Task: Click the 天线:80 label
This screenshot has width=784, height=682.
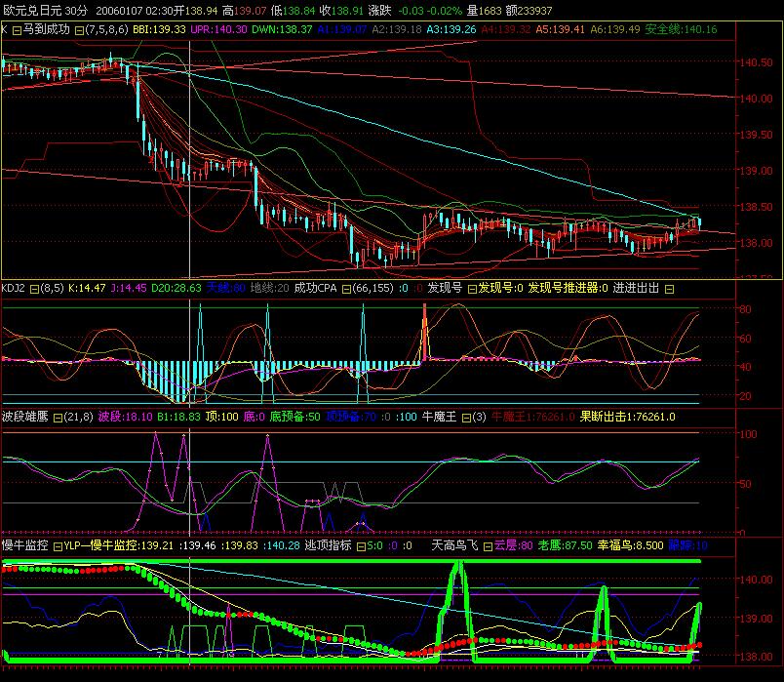Action: click(225, 288)
